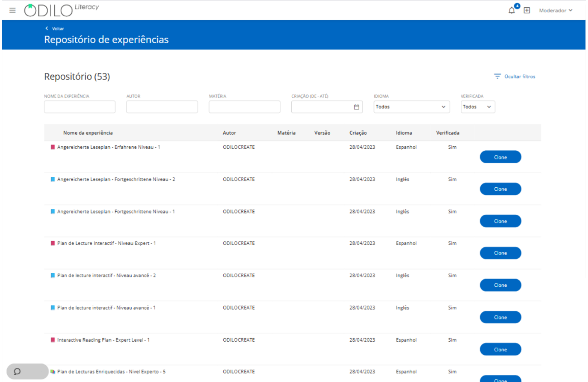Image resolution: width=588 pixels, height=382 pixels.
Task: Click the plus box icon
Action: click(527, 10)
